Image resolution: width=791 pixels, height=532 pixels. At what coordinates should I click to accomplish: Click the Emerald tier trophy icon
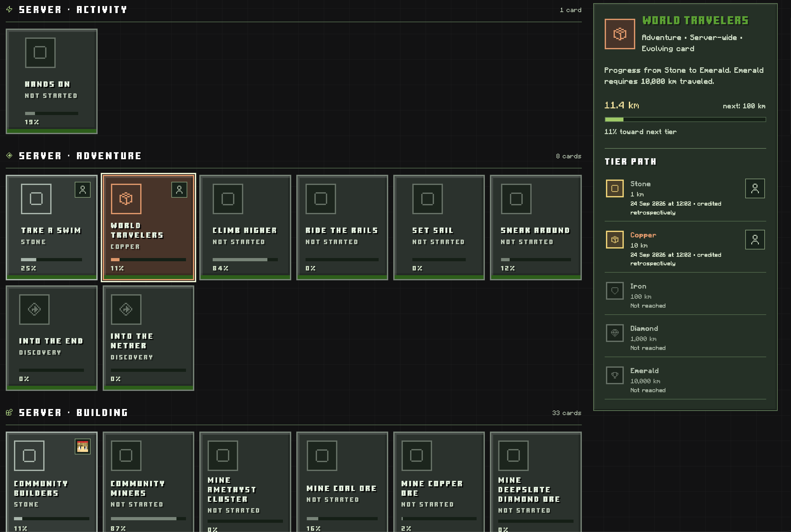point(615,375)
